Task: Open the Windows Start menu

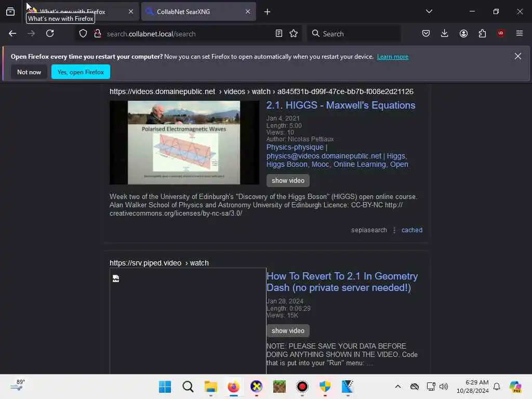Action: tap(165, 387)
